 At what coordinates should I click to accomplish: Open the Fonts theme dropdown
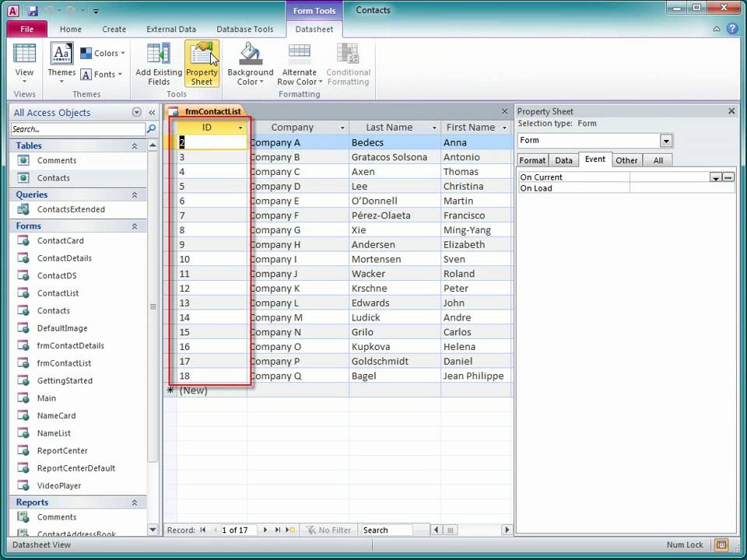coord(101,75)
